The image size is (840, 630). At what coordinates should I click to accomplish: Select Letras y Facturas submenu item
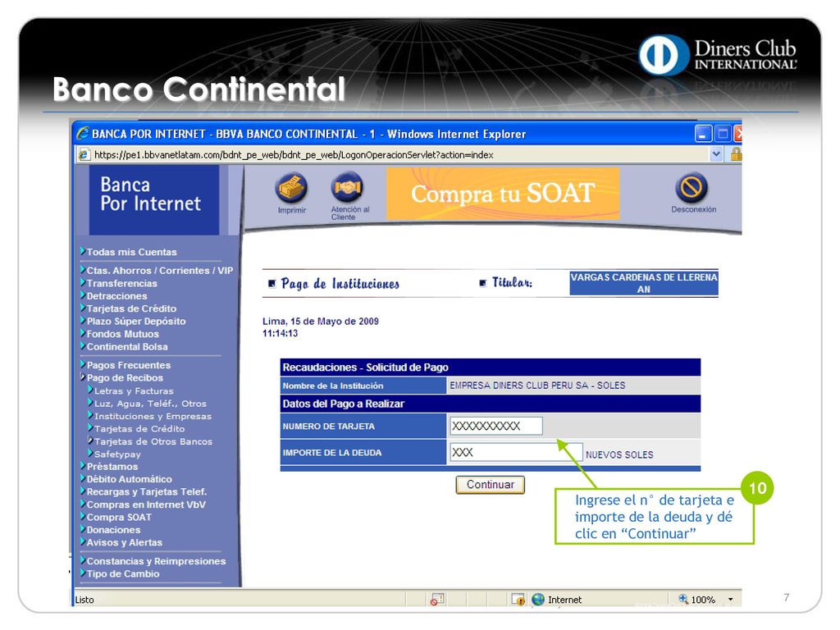coord(134,391)
